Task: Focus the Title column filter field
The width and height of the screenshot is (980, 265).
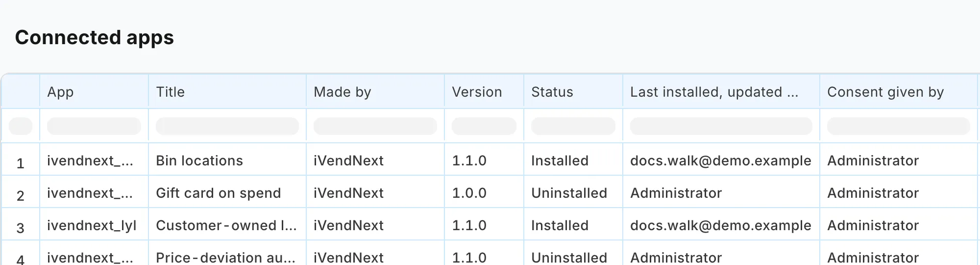Action: (x=227, y=126)
